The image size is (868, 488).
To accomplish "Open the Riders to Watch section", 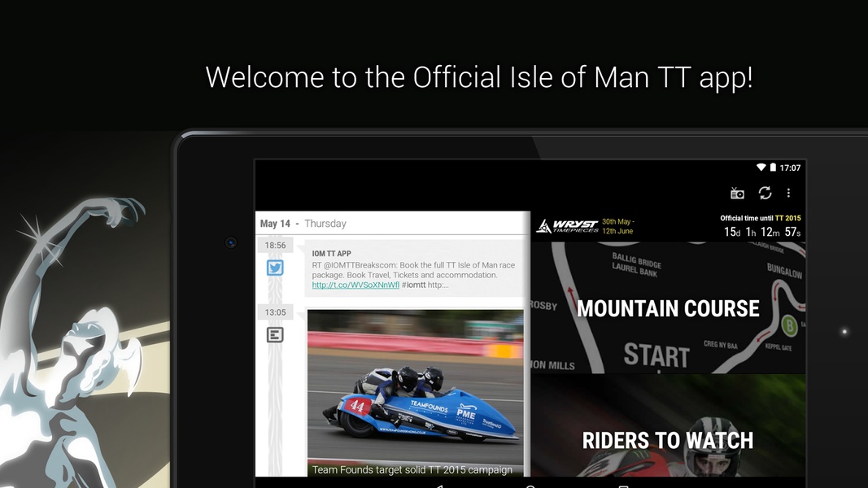I will coord(668,425).
